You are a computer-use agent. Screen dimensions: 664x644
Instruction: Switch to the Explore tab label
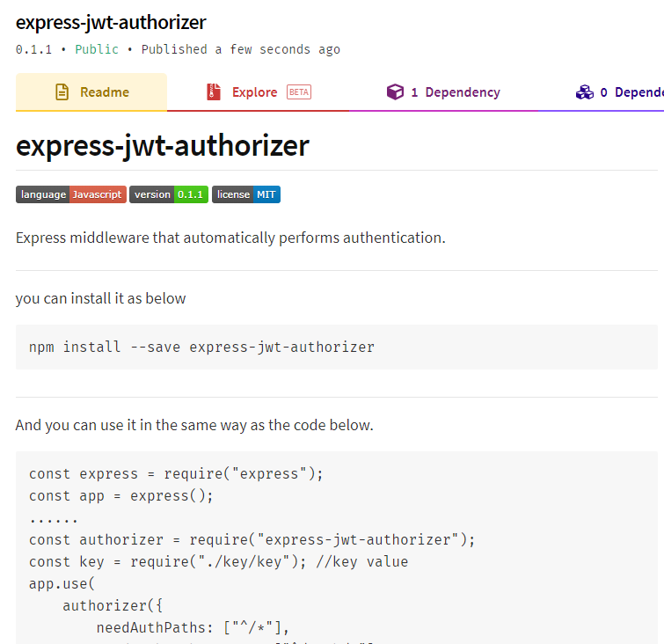254,92
